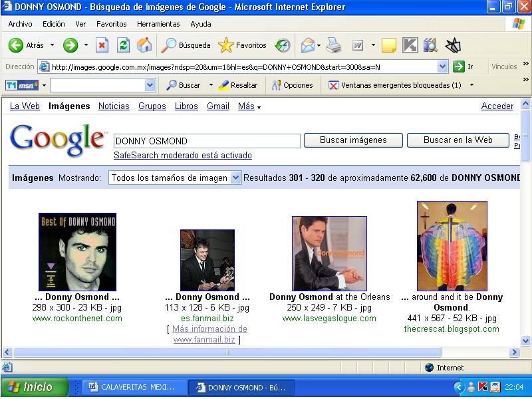Click the Buscar en la Web button
Viewport: 532px width, 399px height.
[458, 140]
